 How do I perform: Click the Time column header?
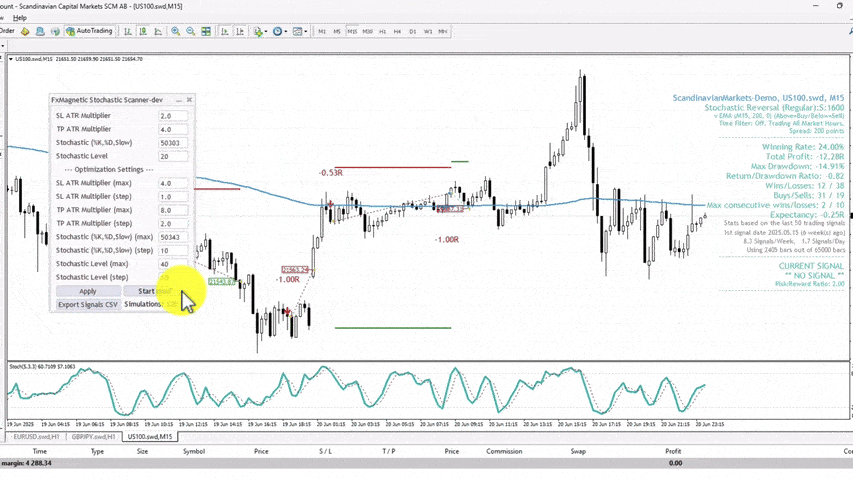tap(40, 451)
